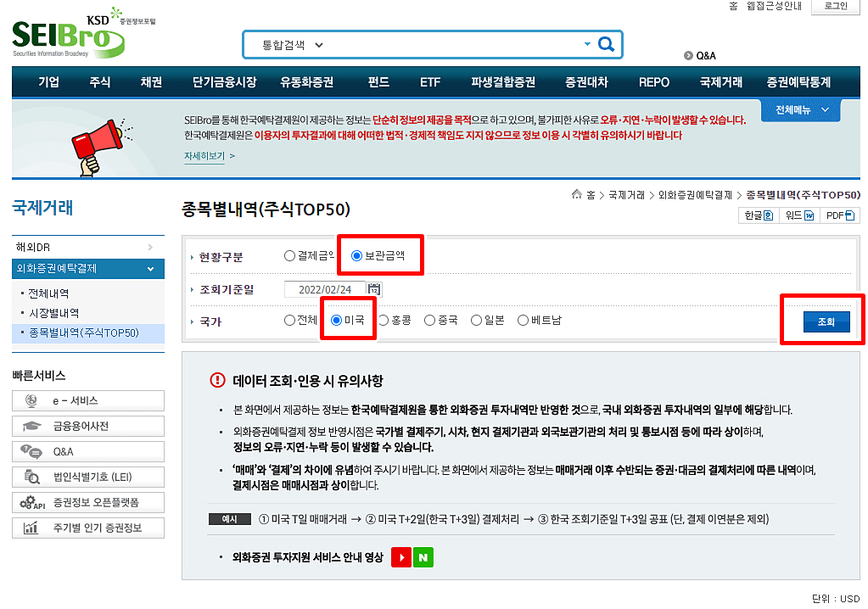Open the 기업 menu
Viewport: 868px width, 609px height.
point(48,82)
